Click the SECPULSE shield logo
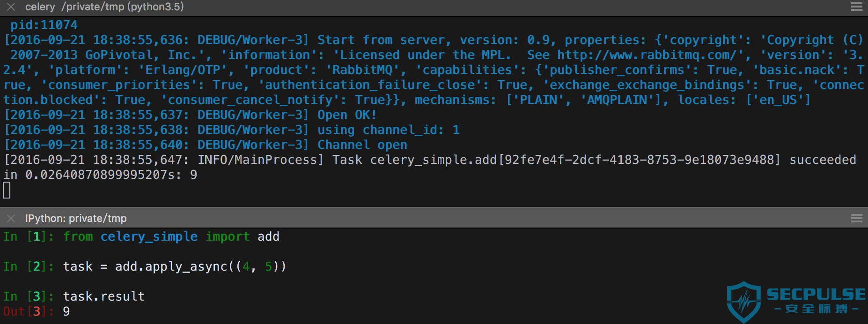 743,302
